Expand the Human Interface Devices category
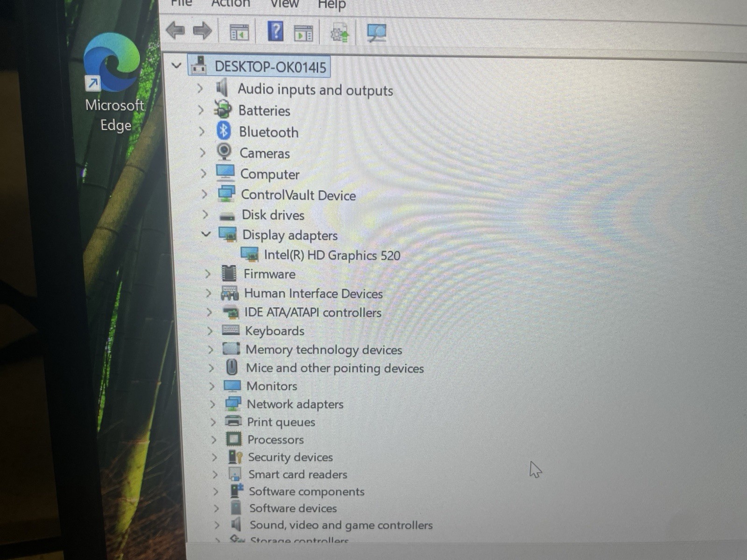This screenshot has height=560, width=747. 209,293
